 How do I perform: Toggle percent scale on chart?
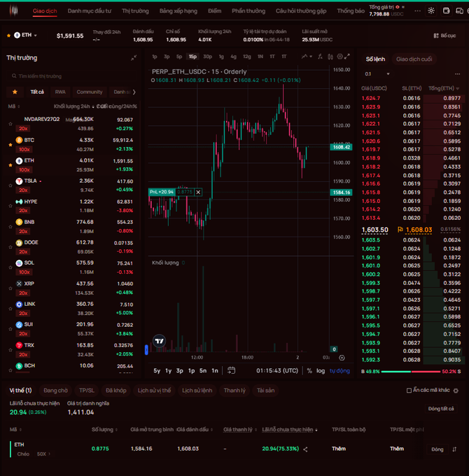point(309,371)
